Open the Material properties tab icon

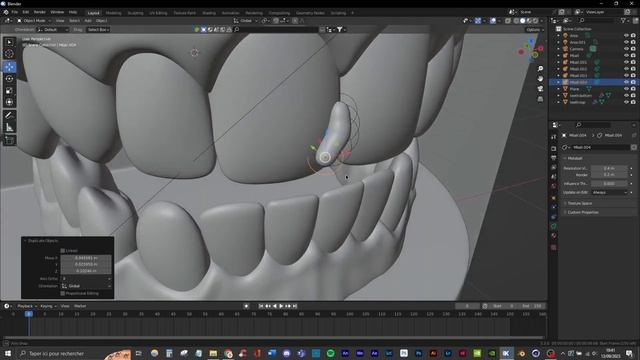pyautogui.click(x=553, y=236)
